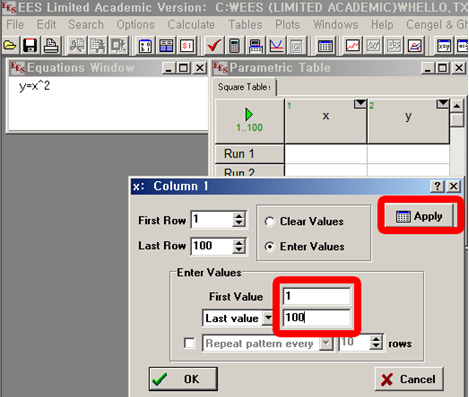Open the Last value dropdown
Viewport: 469px width, 397px height.
point(268,318)
